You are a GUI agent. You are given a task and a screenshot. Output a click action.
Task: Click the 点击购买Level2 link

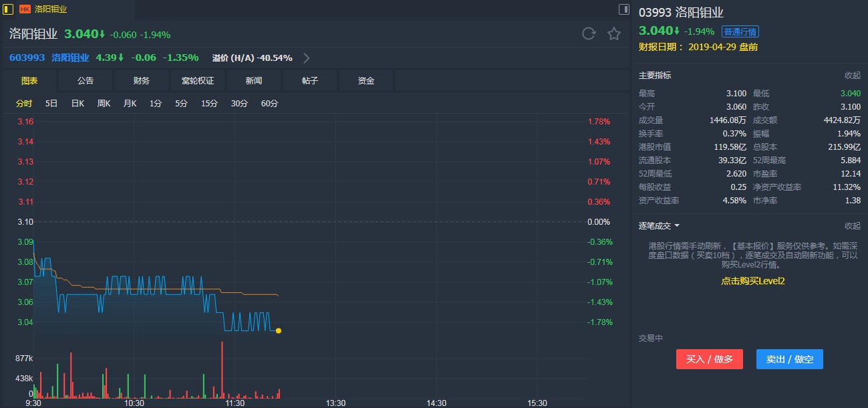click(x=752, y=281)
